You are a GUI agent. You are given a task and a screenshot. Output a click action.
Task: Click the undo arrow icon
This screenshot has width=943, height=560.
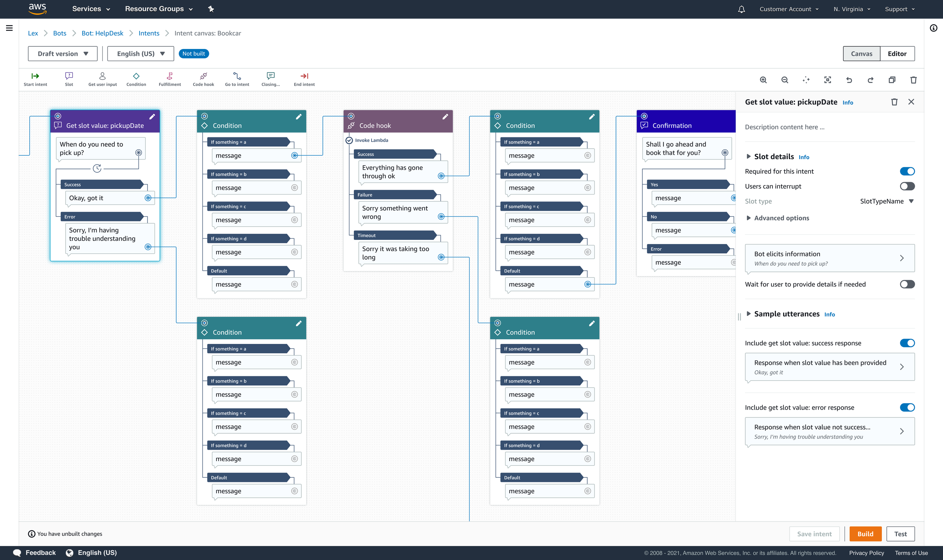[849, 80]
